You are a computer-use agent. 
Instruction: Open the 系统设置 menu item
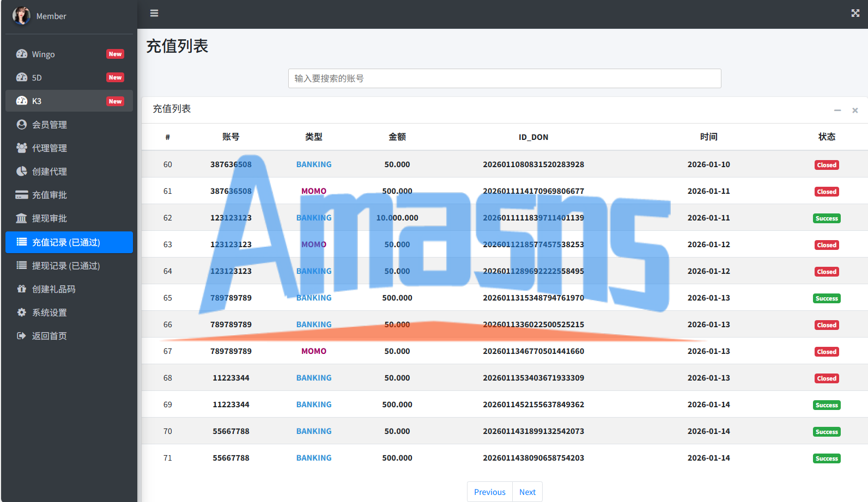tap(69, 312)
